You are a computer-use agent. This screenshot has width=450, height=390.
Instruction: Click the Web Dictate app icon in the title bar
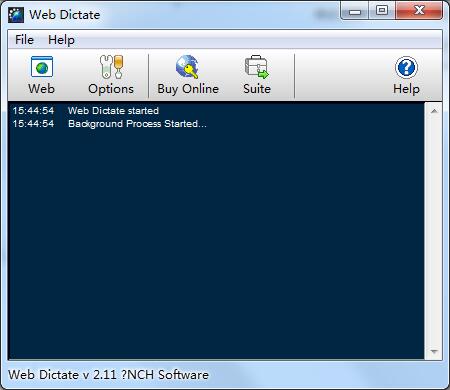(16, 15)
